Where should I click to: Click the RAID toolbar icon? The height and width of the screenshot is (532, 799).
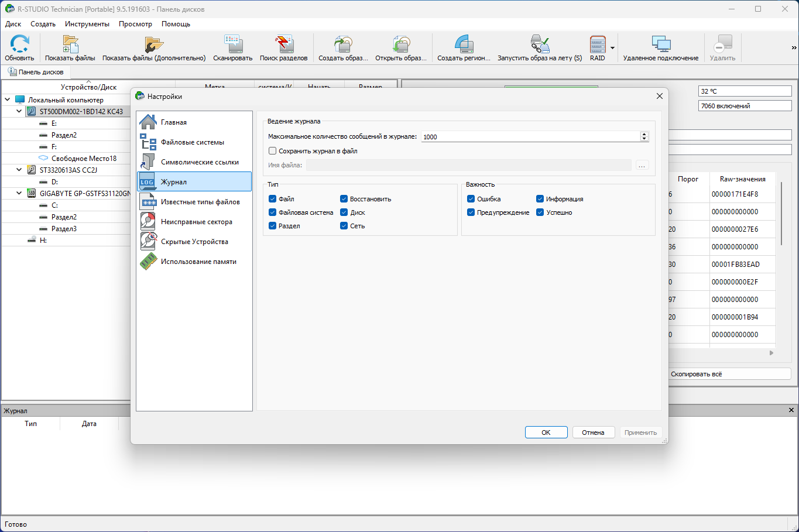click(598, 48)
